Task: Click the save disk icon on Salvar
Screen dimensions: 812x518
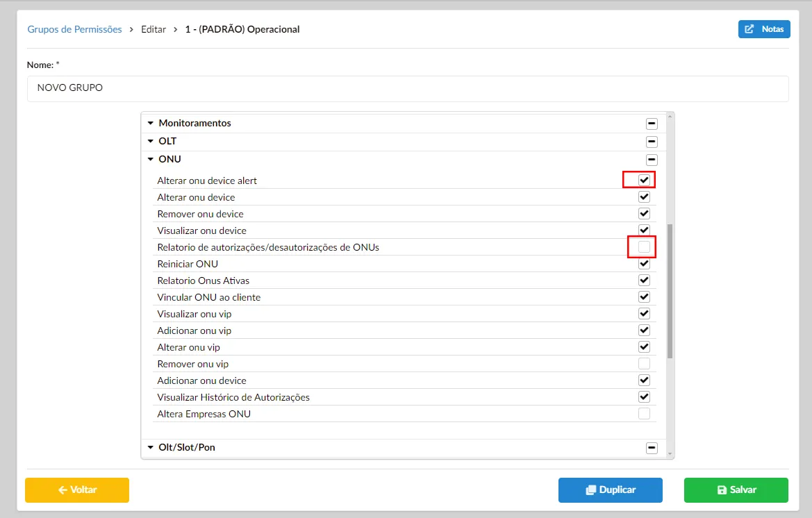Action: coord(723,490)
